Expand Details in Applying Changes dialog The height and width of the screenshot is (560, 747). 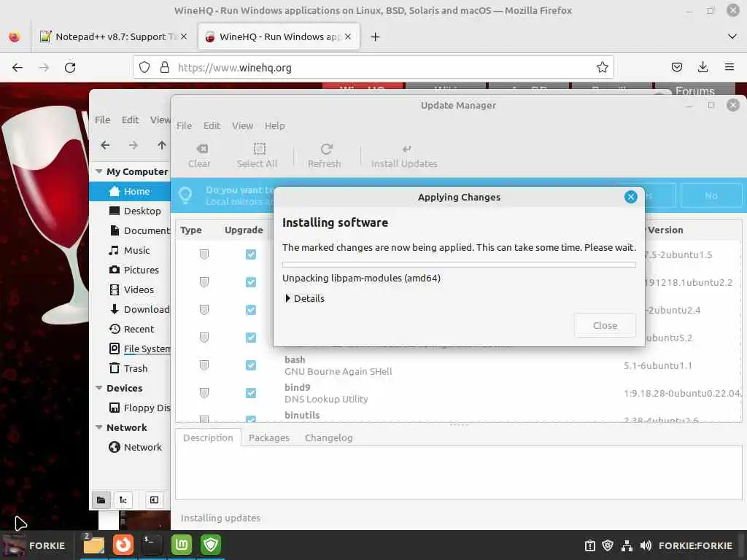(305, 298)
